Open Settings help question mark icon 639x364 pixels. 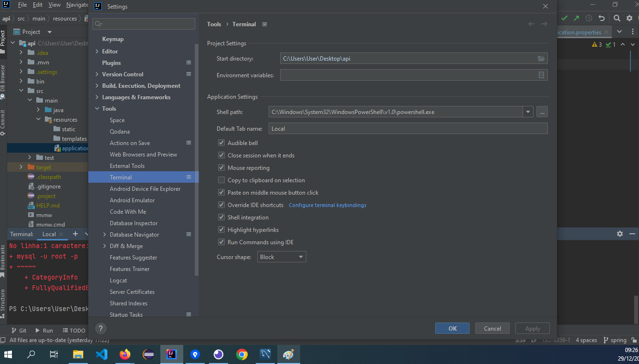[101, 328]
